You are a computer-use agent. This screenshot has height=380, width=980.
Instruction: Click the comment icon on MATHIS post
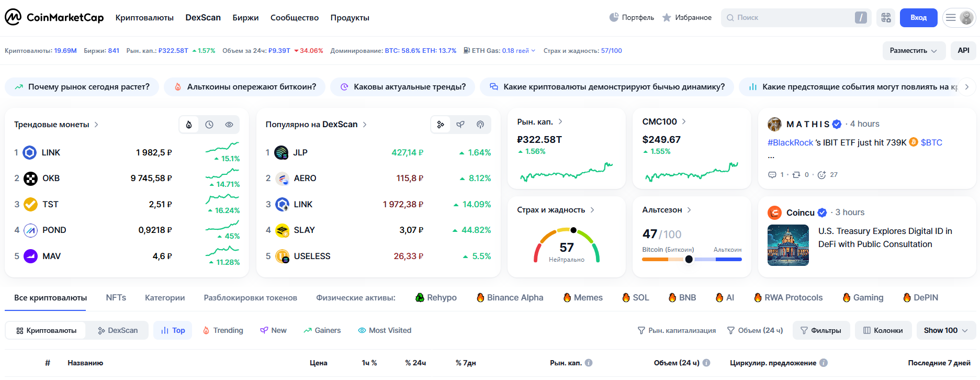[x=772, y=175]
